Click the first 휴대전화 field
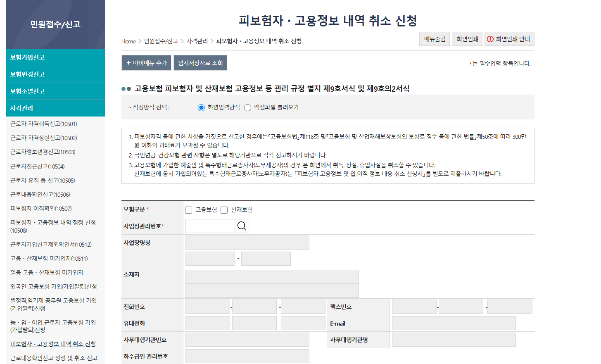The image size is (601, 364). 208,323
